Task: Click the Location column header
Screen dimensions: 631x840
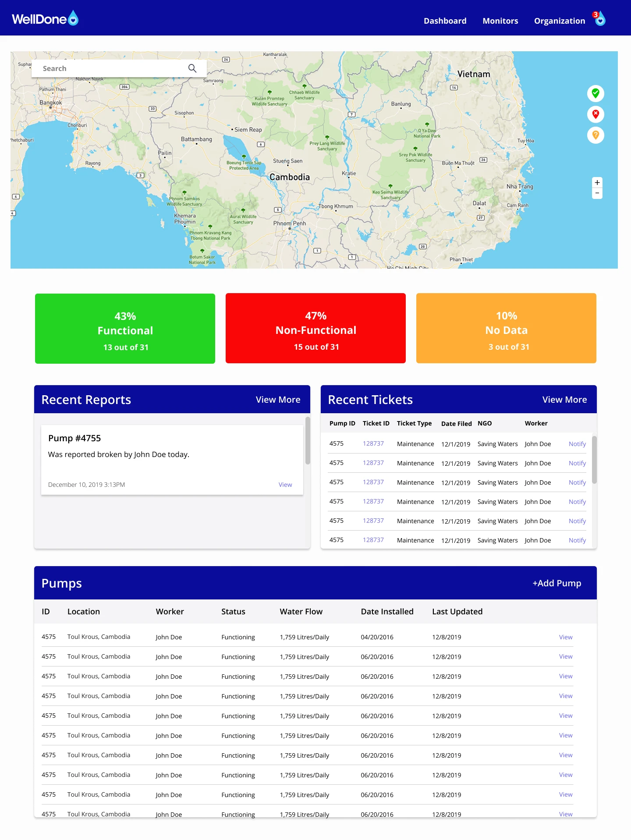Action: click(83, 612)
